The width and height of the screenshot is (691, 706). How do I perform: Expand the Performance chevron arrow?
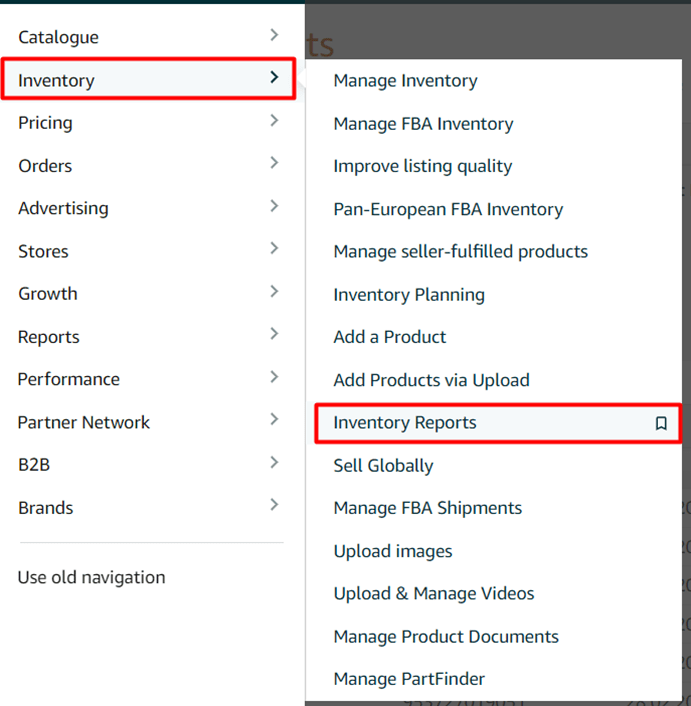274,377
